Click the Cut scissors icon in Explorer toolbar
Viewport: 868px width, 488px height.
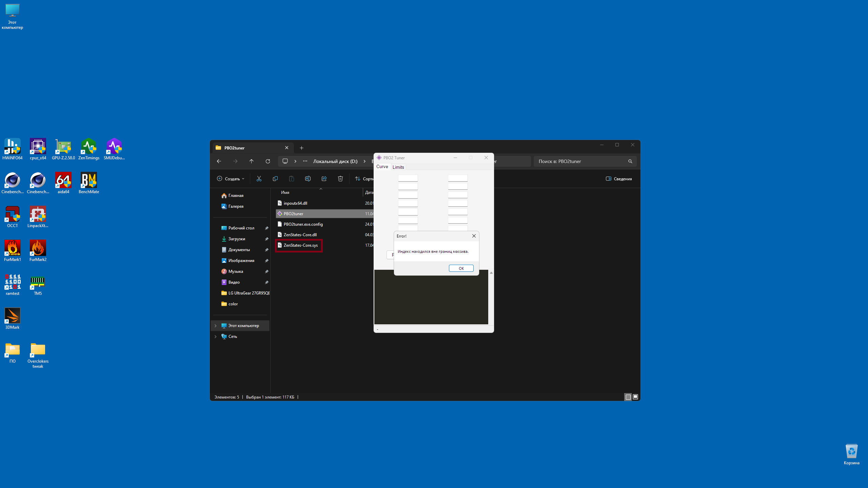click(259, 179)
